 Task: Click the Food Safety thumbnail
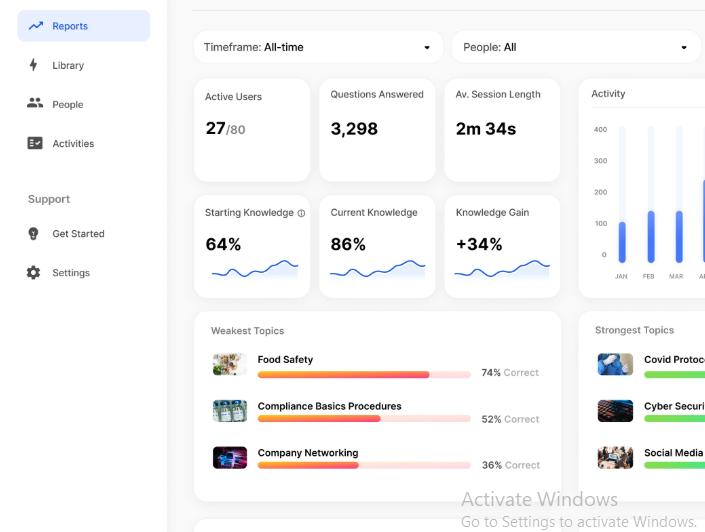pyautogui.click(x=230, y=364)
